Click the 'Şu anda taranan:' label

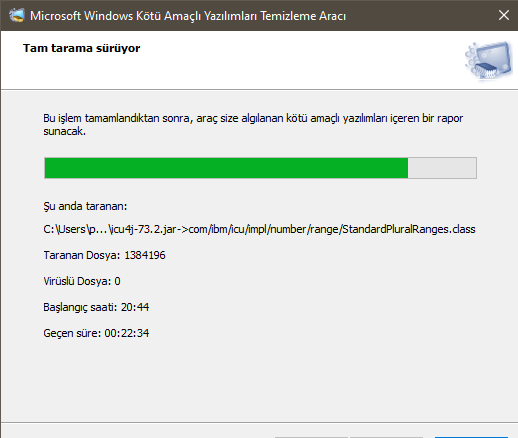click(85, 206)
